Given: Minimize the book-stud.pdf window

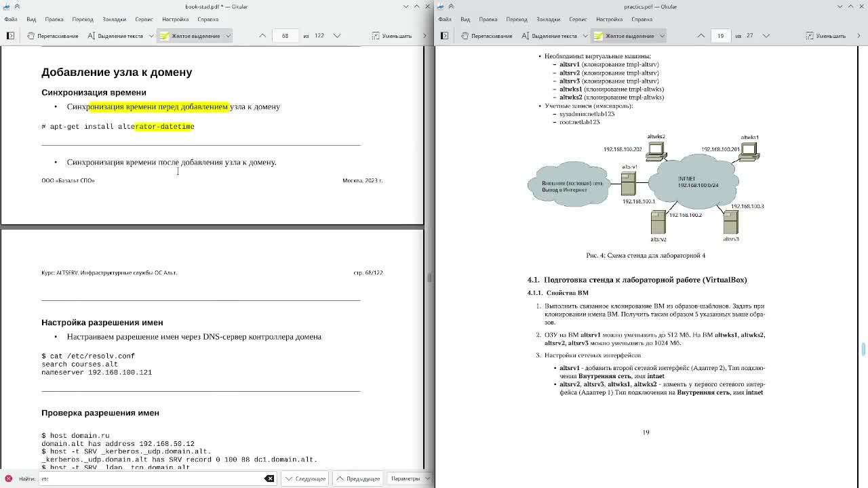Looking at the screenshot, I should point(406,6).
